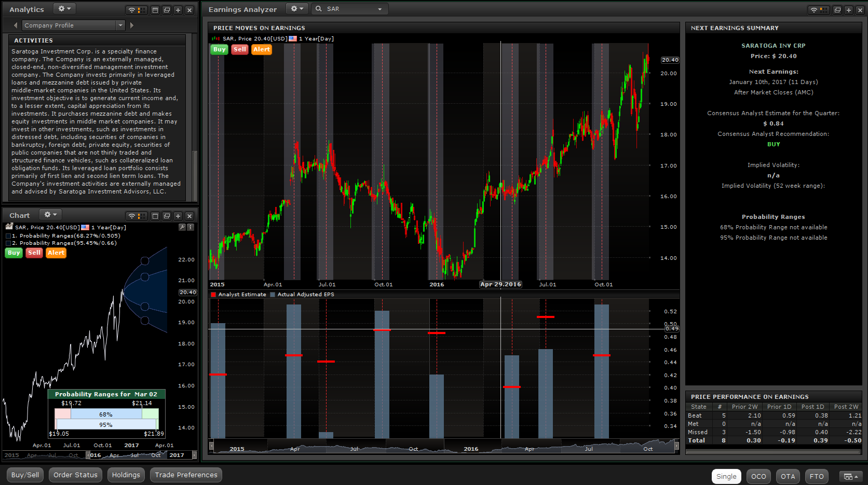This screenshot has height=485, width=868.
Task: Click earnings timeline left scroll arrow
Action: point(211,446)
